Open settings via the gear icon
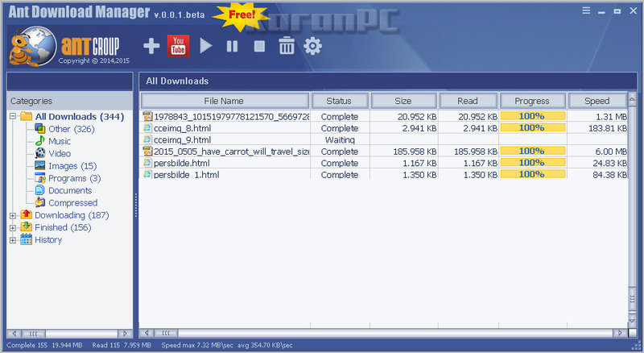 tap(312, 46)
